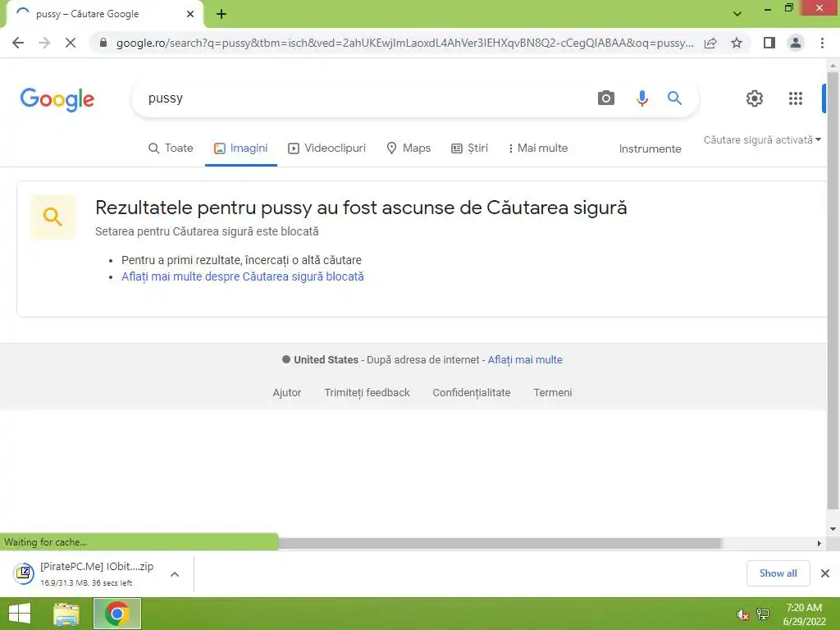Click the scroll right arrow
Image resolution: width=840 pixels, height=630 pixels.
(x=819, y=543)
